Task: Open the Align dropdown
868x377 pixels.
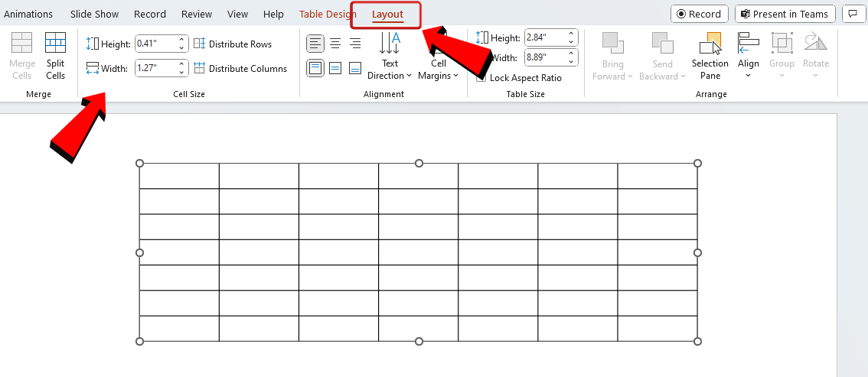Action: [749, 57]
